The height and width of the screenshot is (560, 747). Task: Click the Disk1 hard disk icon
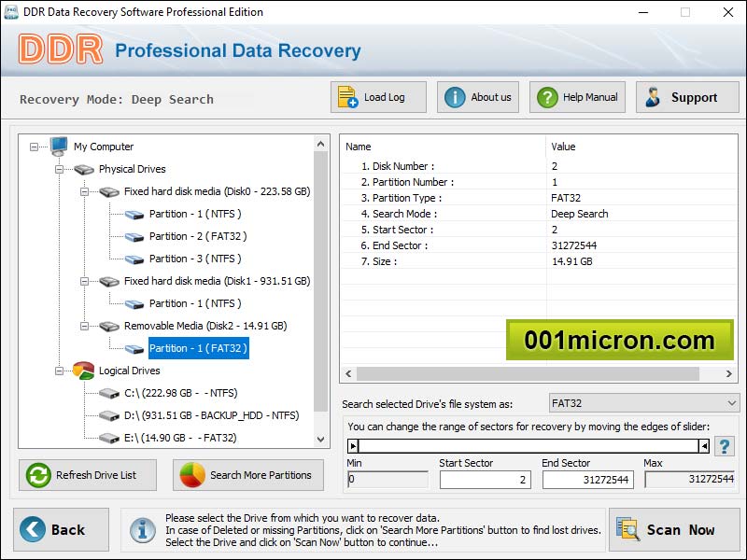pos(109,281)
